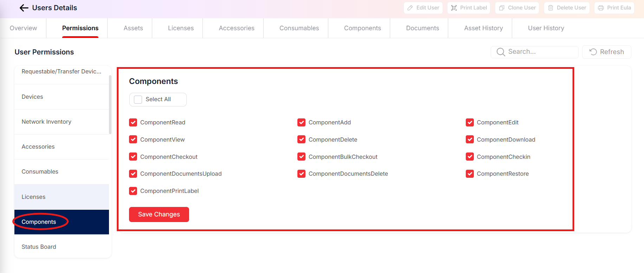Click the Print Label barcode icon

(454, 8)
